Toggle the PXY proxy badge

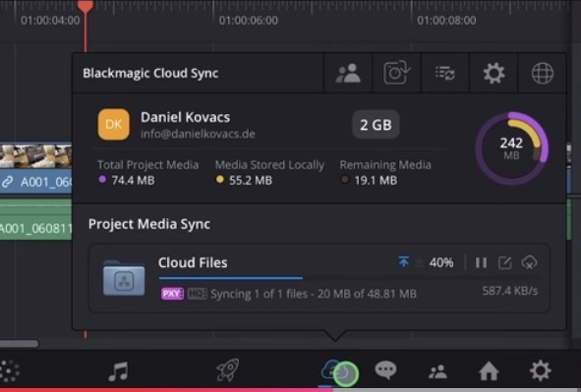[x=172, y=294]
